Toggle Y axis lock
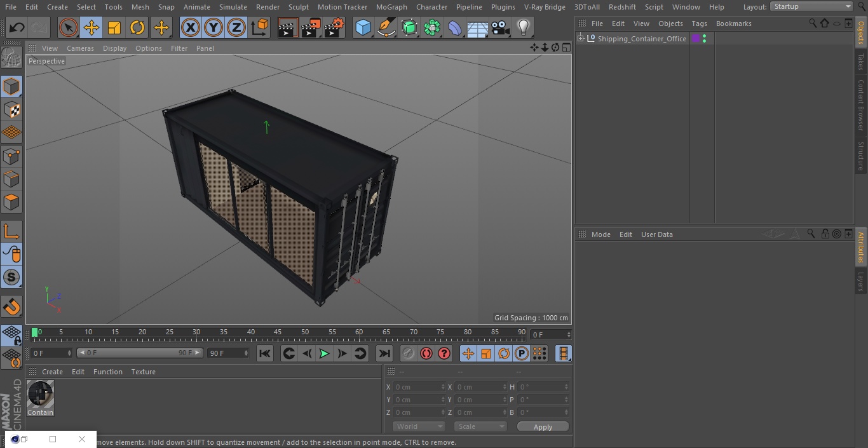Image resolution: width=868 pixels, height=448 pixels. [x=214, y=27]
